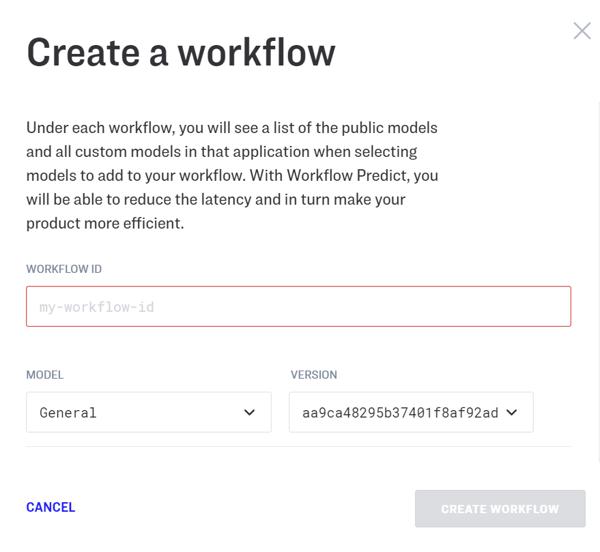Click the WORKFLOW ID field label
The image size is (600, 552).
[64, 269]
